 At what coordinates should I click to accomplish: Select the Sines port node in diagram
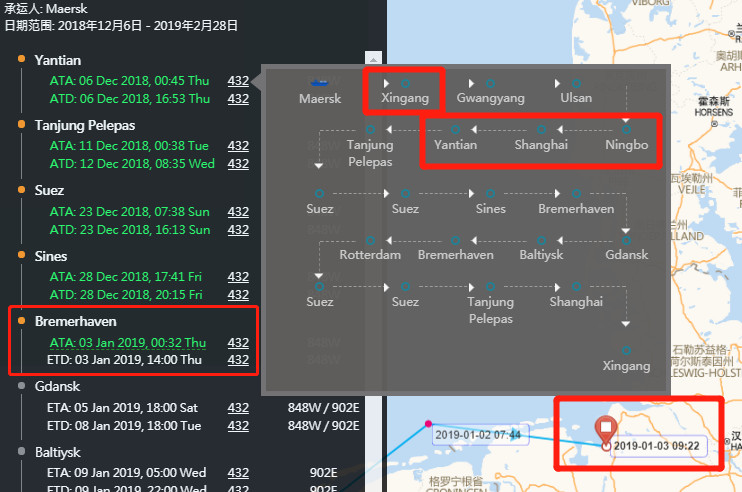(x=491, y=192)
